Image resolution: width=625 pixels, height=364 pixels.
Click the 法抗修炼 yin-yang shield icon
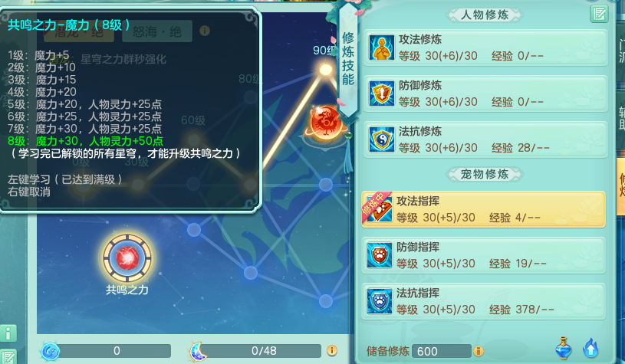pos(381,139)
